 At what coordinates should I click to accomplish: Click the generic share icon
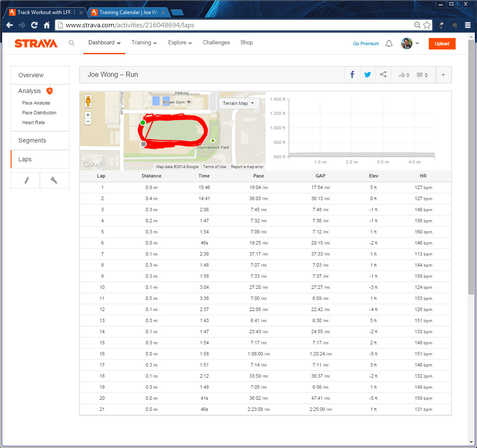click(x=383, y=75)
